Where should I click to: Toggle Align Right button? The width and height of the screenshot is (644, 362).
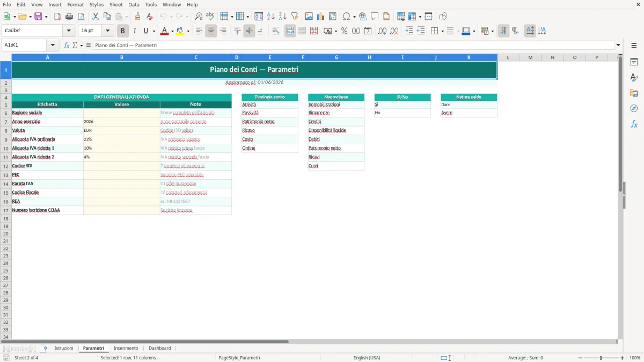[x=223, y=31]
